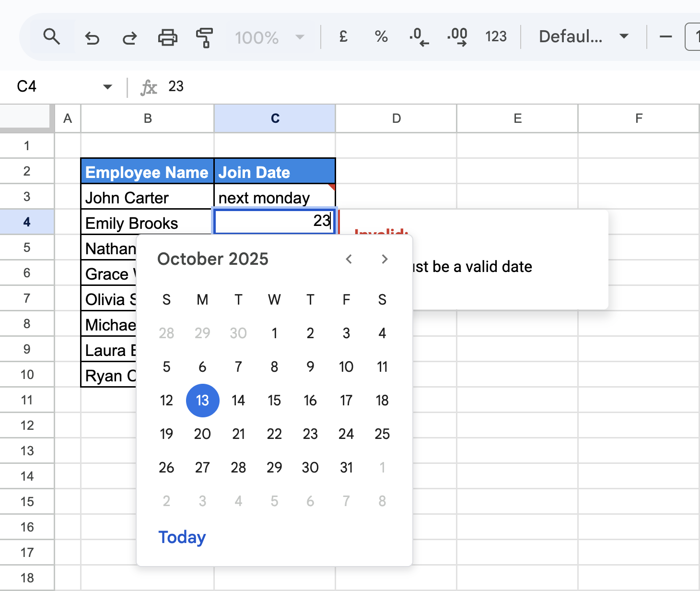Select column B header
Viewport: 700px width, 591px height.
[148, 118]
